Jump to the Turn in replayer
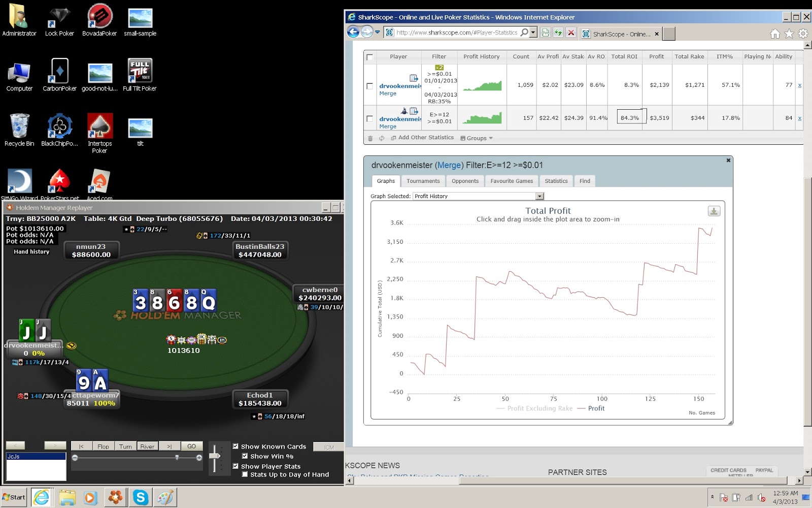Screen dimensions: 812x508 click(x=125, y=446)
